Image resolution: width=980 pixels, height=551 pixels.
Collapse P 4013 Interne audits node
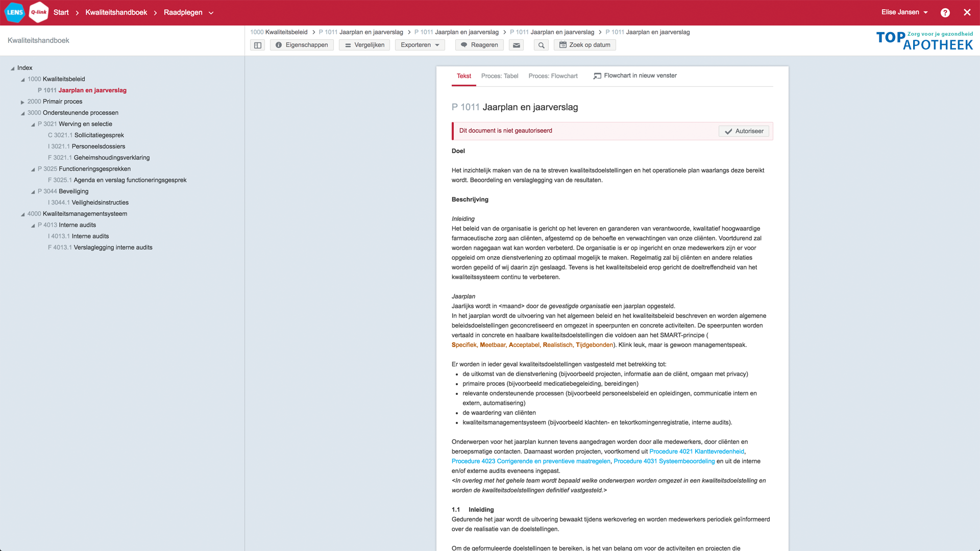tap(33, 226)
